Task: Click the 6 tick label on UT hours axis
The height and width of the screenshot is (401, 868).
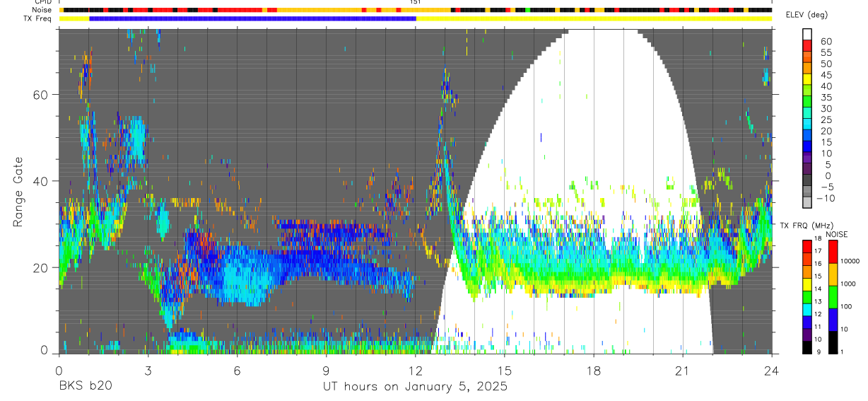Action: click(x=236, y=371)
